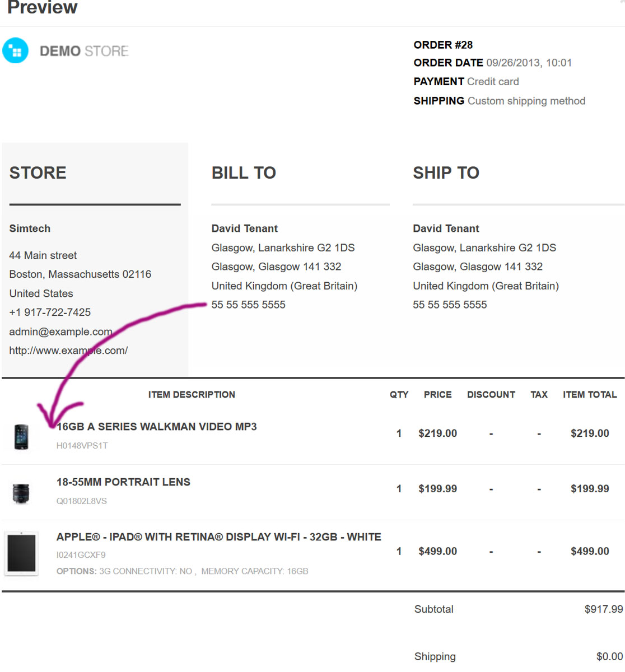Click the Subtotal amount $917.99
Viewport: 625px width, 672px height.
(603, 609)
